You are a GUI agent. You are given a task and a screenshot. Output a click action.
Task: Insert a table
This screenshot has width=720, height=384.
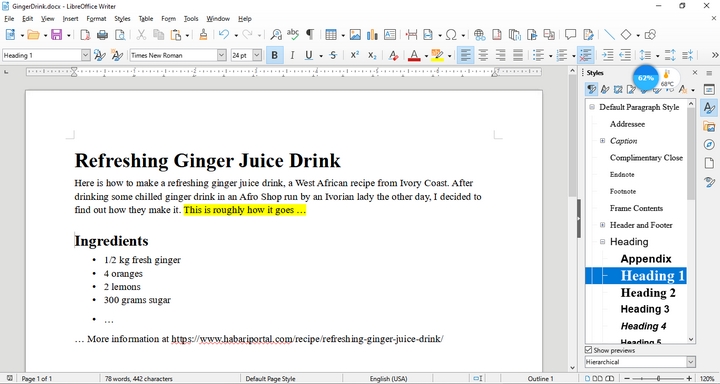click(331, 34)
